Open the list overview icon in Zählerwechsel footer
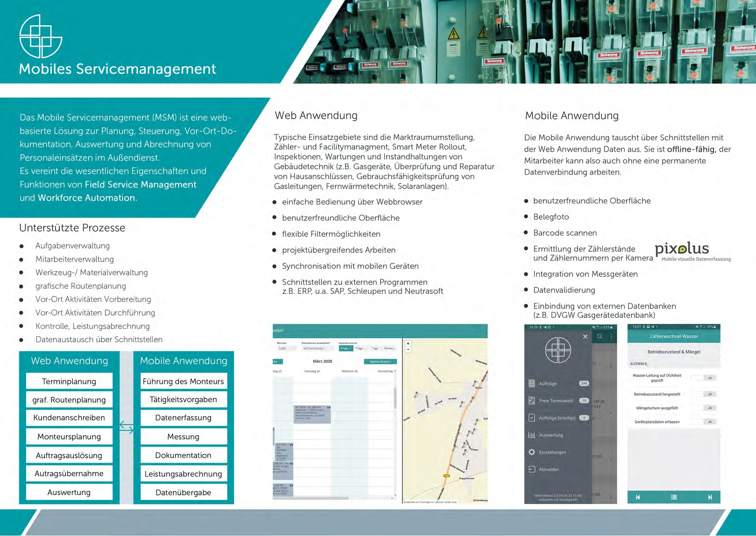The height and width of the screenshot is (536, 756). pos(674,497)
